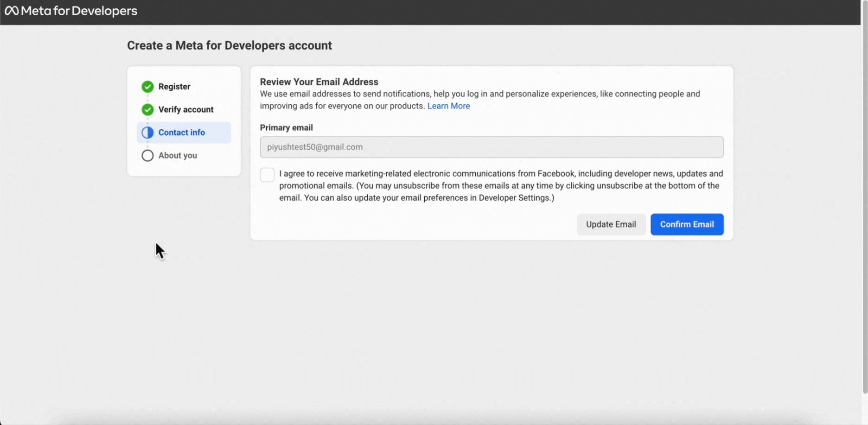Open the Meta for Developers wordmark link

click(x=79, y=11)
